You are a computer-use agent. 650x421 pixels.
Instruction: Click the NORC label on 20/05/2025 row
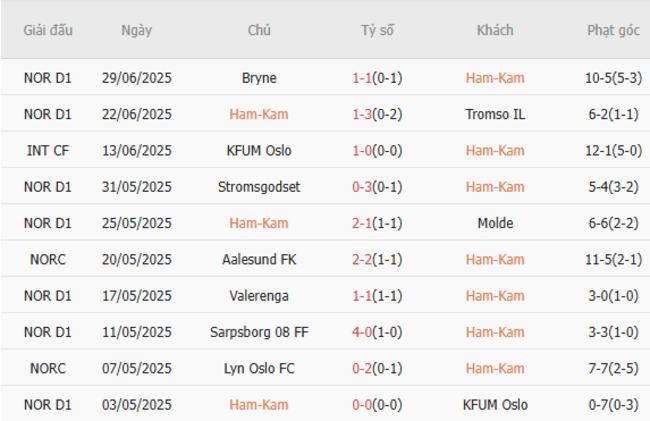[48, 260]
